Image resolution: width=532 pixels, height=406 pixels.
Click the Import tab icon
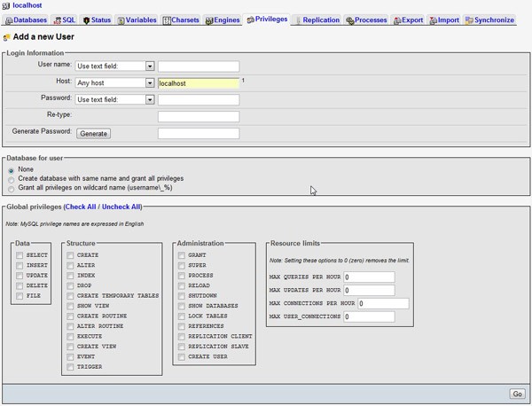(x=434, y=20)
